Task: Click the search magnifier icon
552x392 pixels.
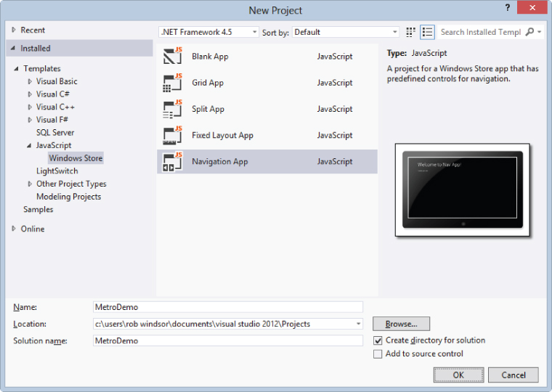Action: point(529,32)
